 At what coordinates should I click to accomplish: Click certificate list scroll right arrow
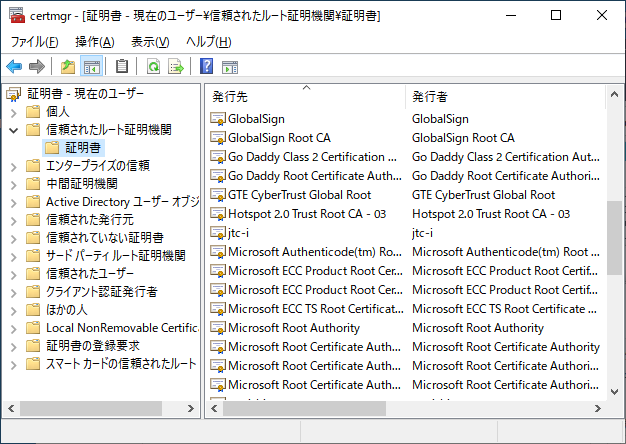[598, 408]
